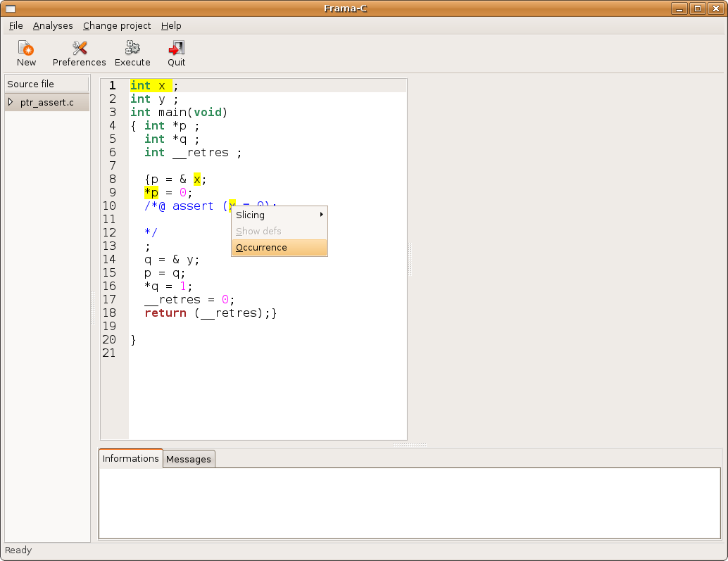
Task: Open the Analyses menu
Action: coord(53,25)
